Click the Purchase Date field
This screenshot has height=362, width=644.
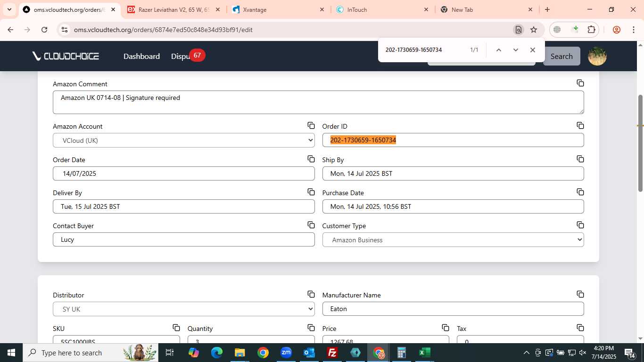click(453, 206)
